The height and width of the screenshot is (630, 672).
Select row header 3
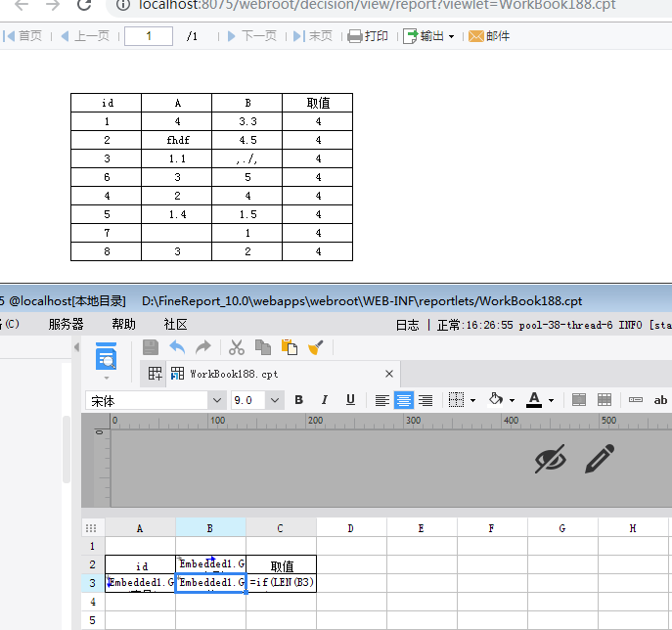click(x=93, y=583)
